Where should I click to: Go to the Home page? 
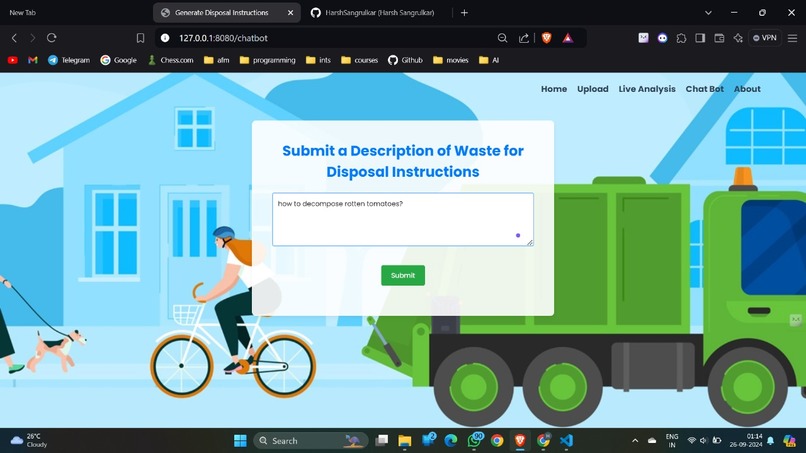[554, 89]
